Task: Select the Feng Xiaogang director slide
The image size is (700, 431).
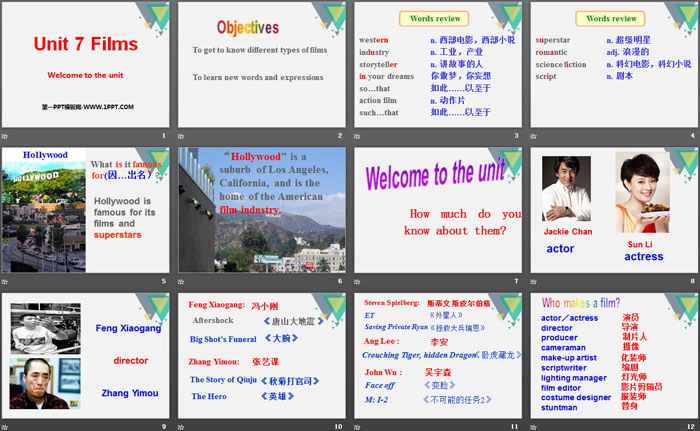Action: [x=85, y=356]
